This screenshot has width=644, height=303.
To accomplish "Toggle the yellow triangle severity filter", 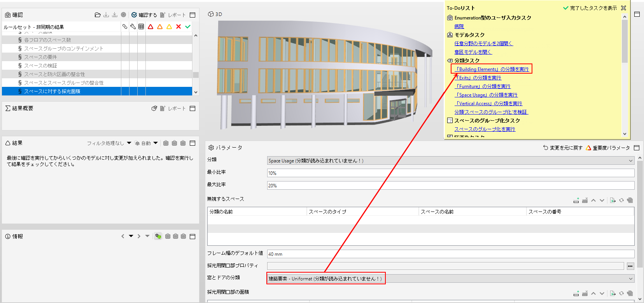I will (x=169, y=26).
